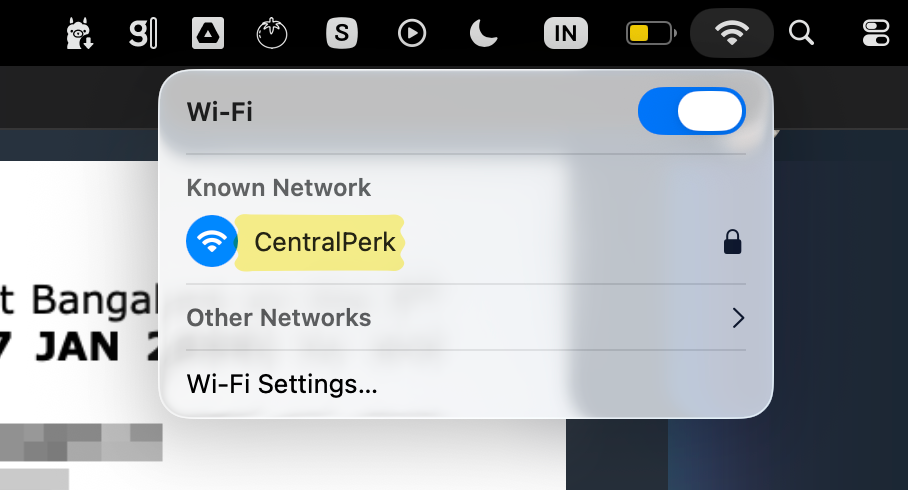Open the crescent moon Focus menu
The height and width of the screenshot is (490, 908).
tap(484, 34)
